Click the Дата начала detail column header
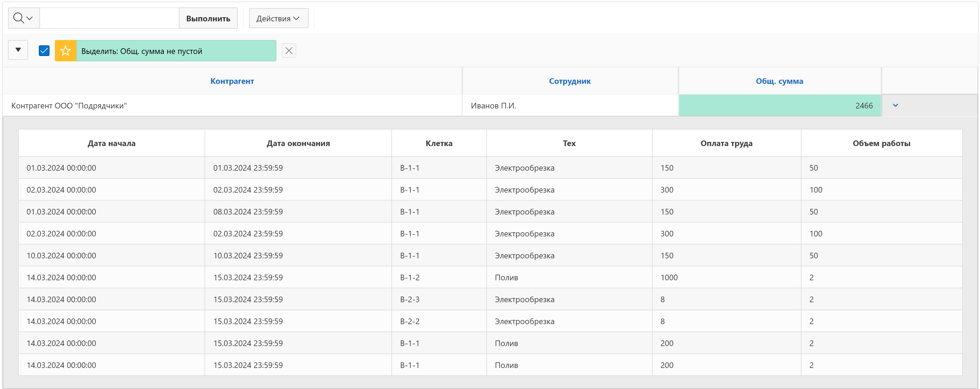The height and width of the screenshot is (389, 980). [111, 143]
